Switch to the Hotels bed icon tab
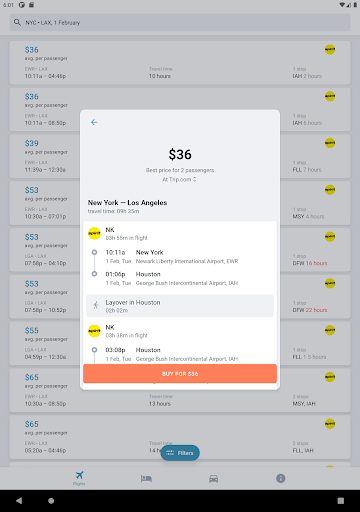 (146, 479)
